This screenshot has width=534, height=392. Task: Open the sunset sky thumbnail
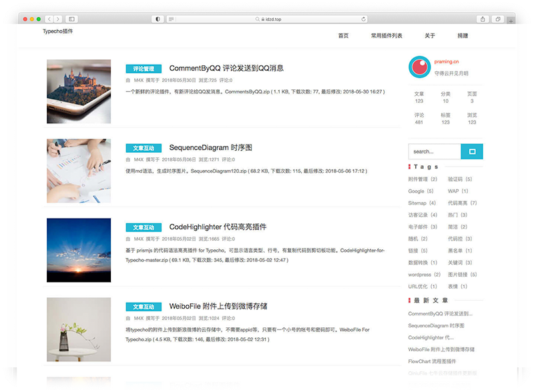(79, 250)
